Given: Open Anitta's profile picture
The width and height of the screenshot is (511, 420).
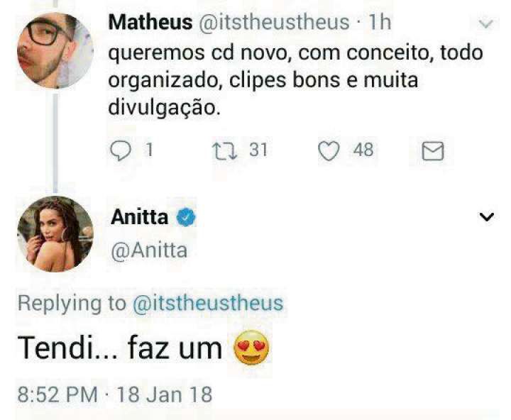Looking at the screenshot, I should coord(55,234).
